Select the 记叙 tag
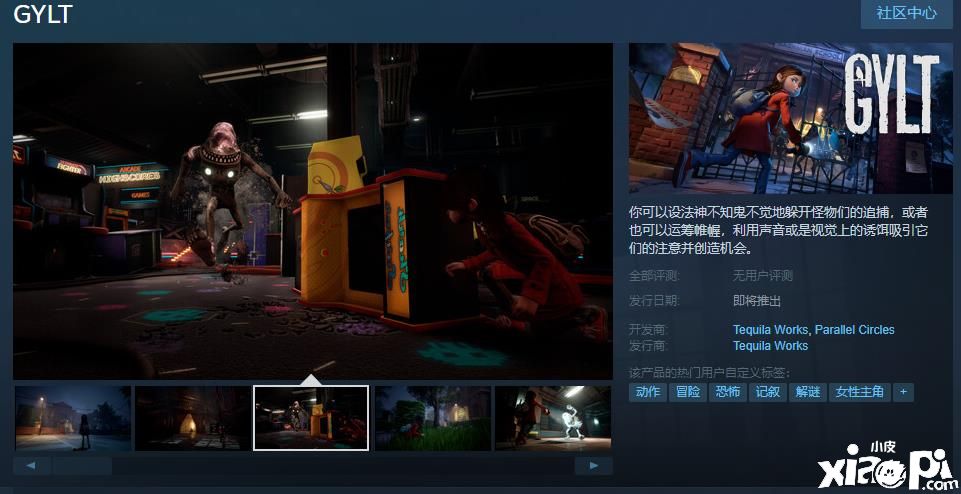961x494 pixels. [x=768, y=392]
